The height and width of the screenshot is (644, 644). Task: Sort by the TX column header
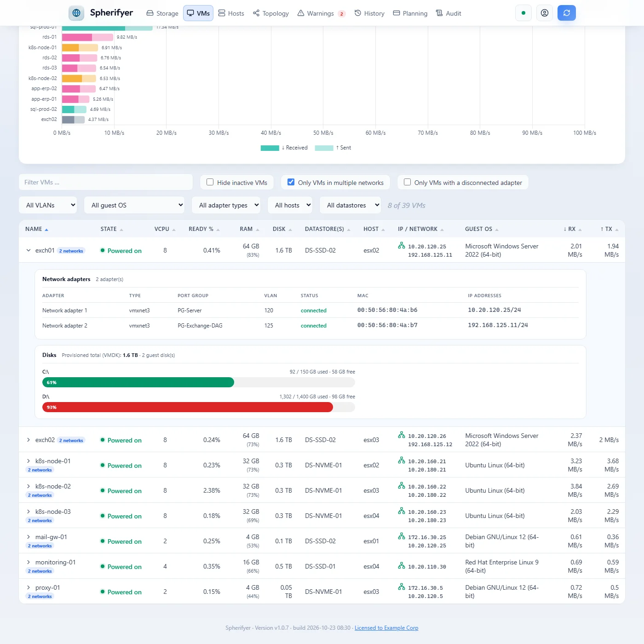click(609, 229)
